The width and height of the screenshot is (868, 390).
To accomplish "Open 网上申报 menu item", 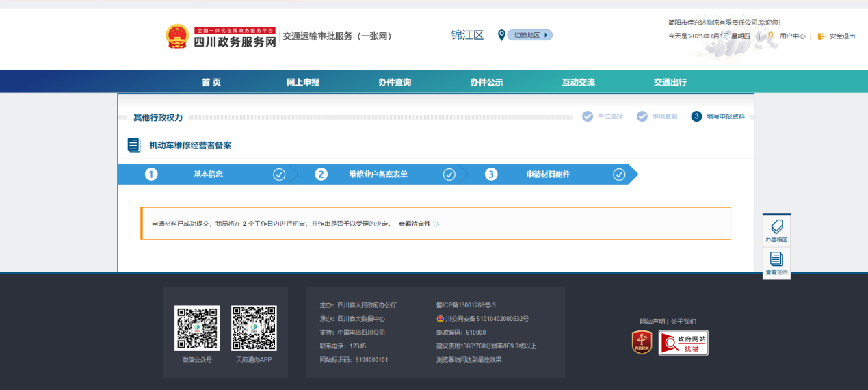I will 303,82.
